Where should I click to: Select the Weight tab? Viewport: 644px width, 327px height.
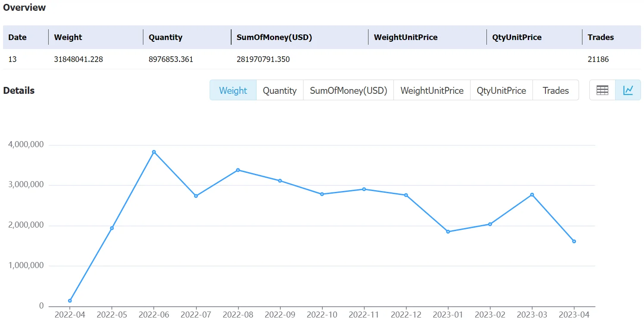point(233,90)
